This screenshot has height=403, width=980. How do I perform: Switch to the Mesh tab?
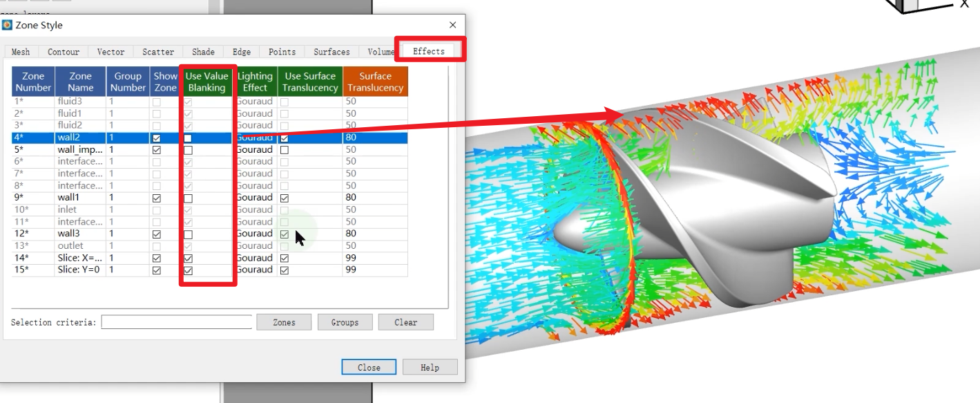coord(21,52)
